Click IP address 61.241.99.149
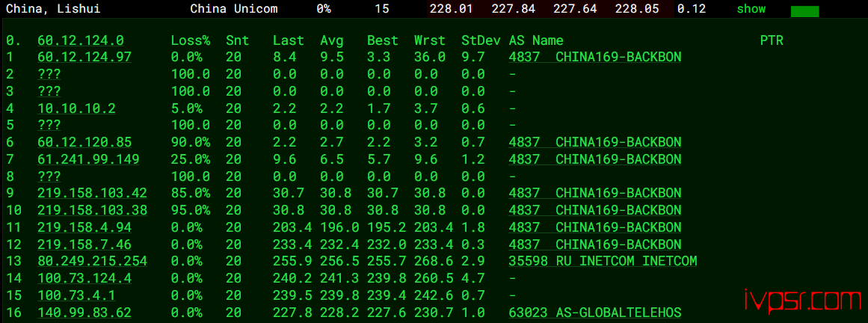Image resolution: width=868 pixels, height=323 pixels. (x=88, y=159)
